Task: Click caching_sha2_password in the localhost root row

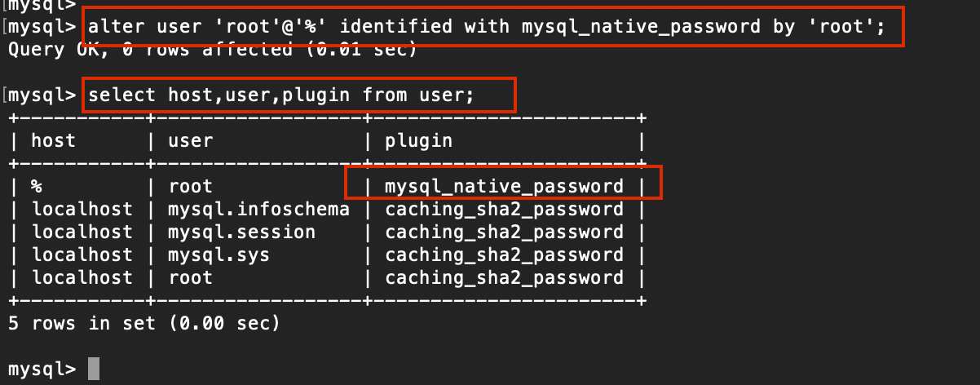Action: pos(504,278)
